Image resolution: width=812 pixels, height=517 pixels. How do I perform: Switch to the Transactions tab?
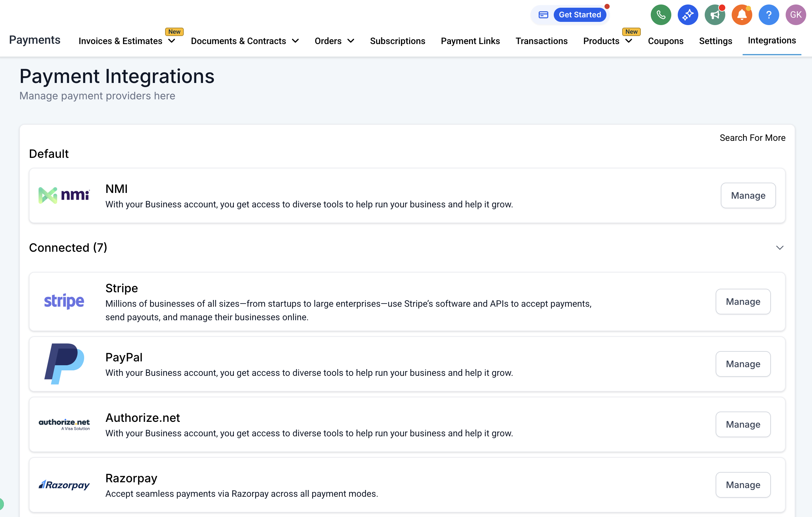coord(541,41)
